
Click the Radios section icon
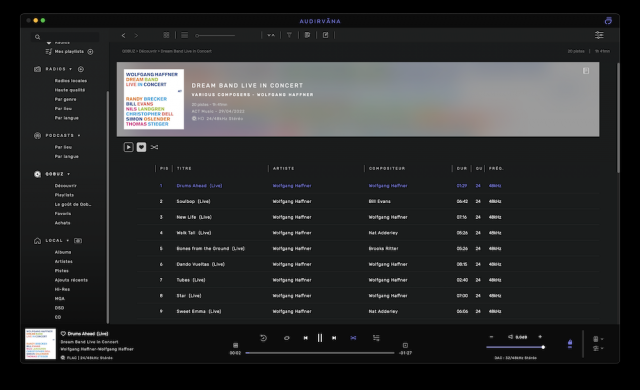pos(37,69)
